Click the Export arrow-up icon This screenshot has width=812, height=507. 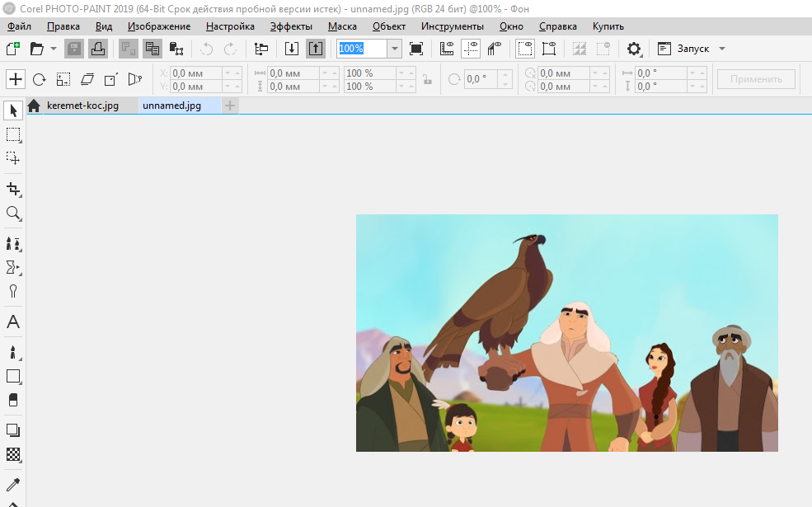pos(316,49)
